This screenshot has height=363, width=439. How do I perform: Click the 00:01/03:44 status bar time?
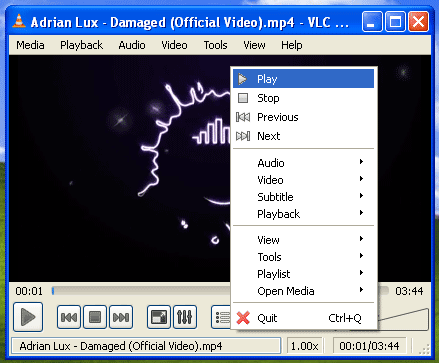(x=369, y=346)
